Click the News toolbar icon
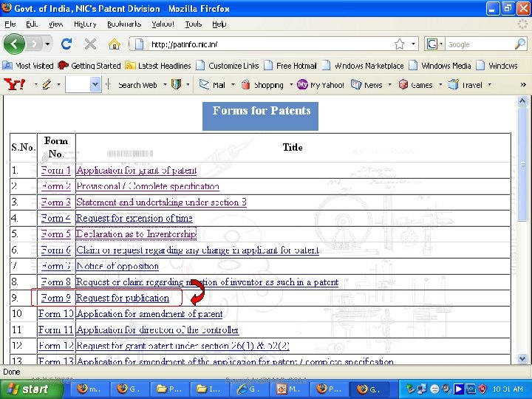 click(x=356, y=84)
